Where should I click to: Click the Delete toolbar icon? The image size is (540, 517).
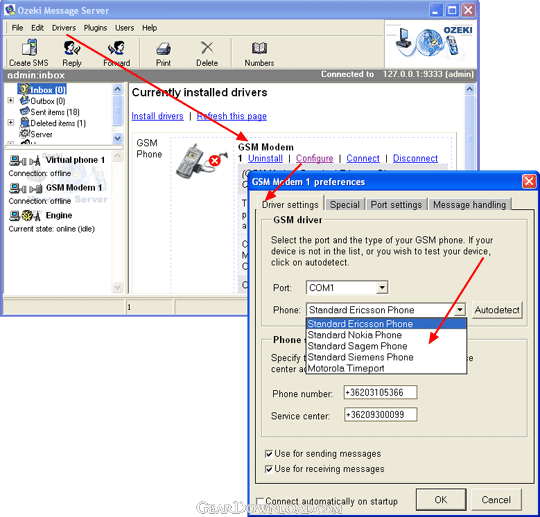pyautogui.click(x=207, y=48)
